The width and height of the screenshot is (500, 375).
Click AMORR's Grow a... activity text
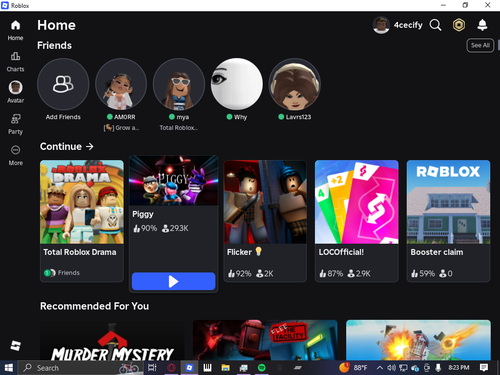(x=121, y=128)
